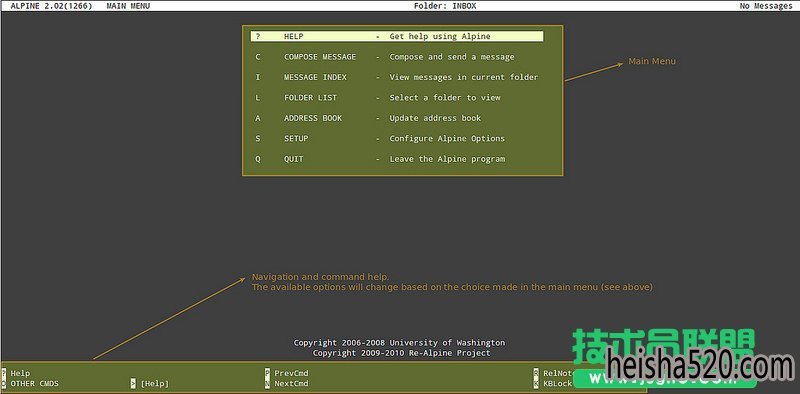This screenshot has width=800, height=394.
Task: Click the ? key label beside Help
Action: [x=4, y=374]
